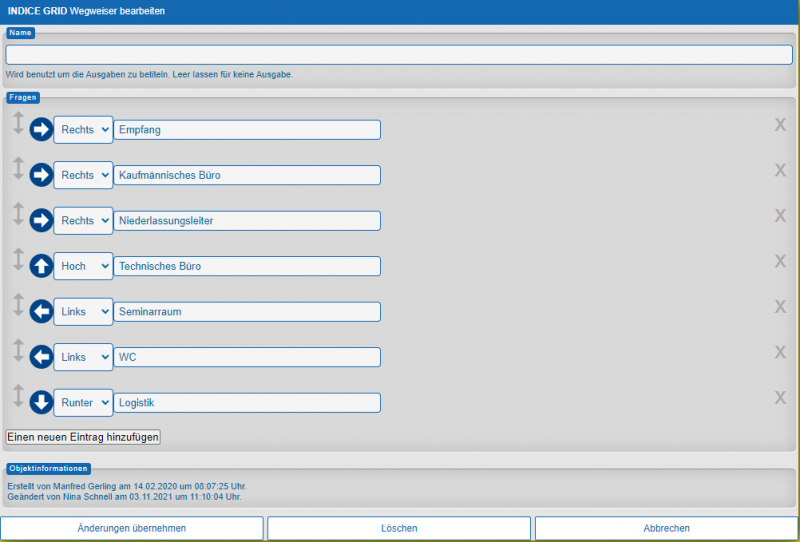Screen dimensions: 800x542
Task: Grab the reorder handle of the Empfang row
Action: (x=18, y=123)
